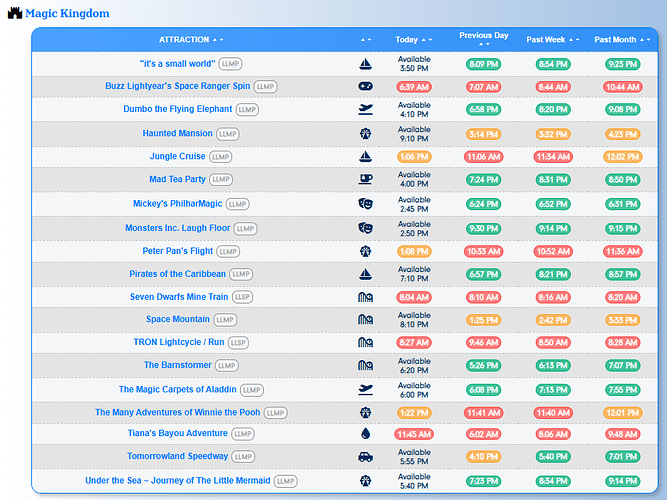The width and height of the screenshot is (667, 500).
Task: Click the sailboat icon for Pirates of the Caribbean
Action: (365, 274)
